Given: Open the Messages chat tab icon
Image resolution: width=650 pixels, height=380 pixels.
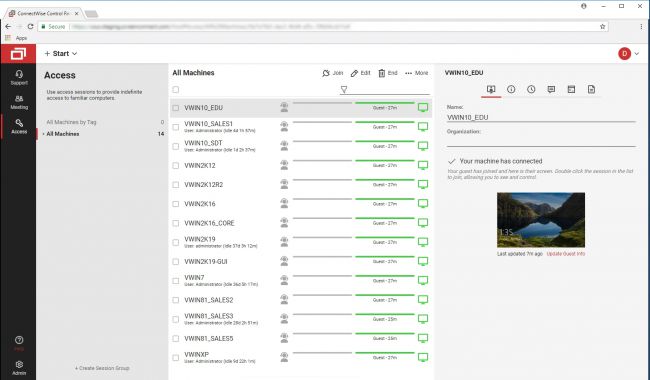Looking at the screenshot, I should (x=551, y=90).
